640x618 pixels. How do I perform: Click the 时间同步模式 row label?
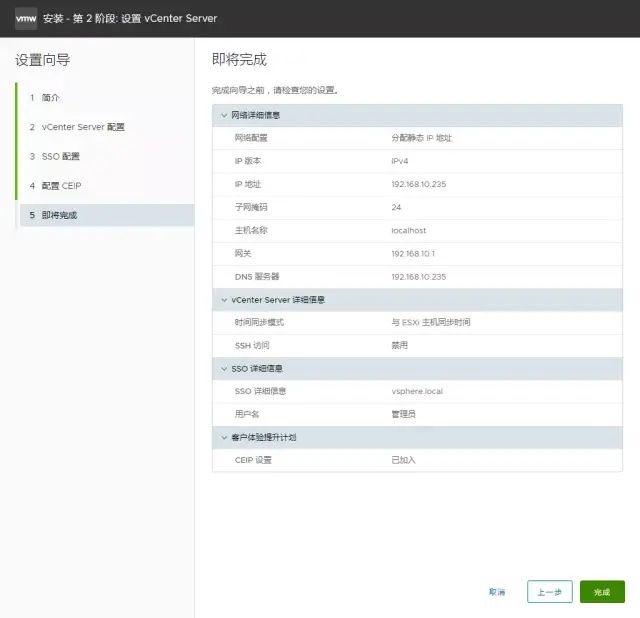[x=259, y=322]
